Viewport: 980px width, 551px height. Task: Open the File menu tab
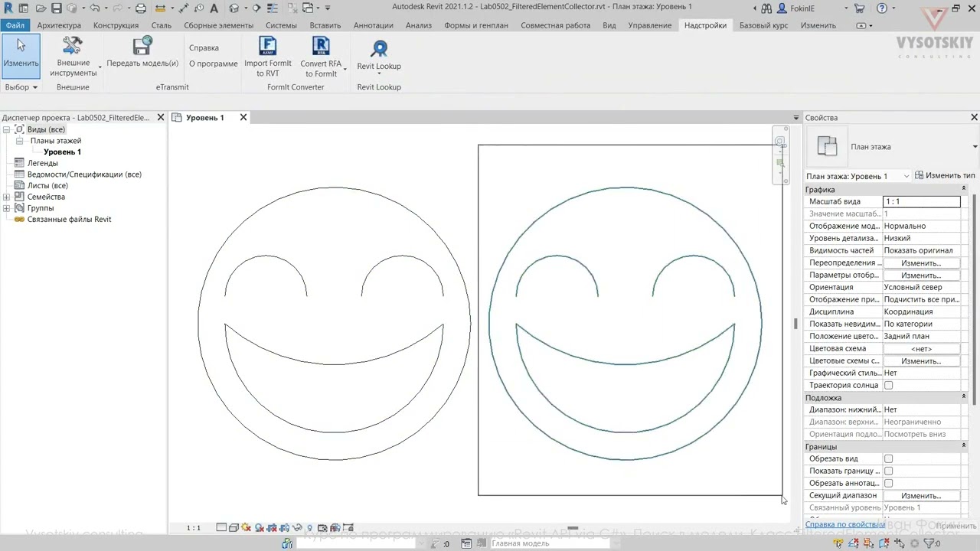[15, 25]
